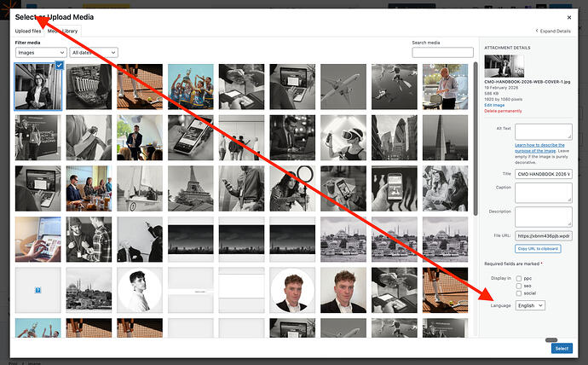This screenshot has width=588, height=365.
Task: Click the File URL field
Action: [544, 236]
